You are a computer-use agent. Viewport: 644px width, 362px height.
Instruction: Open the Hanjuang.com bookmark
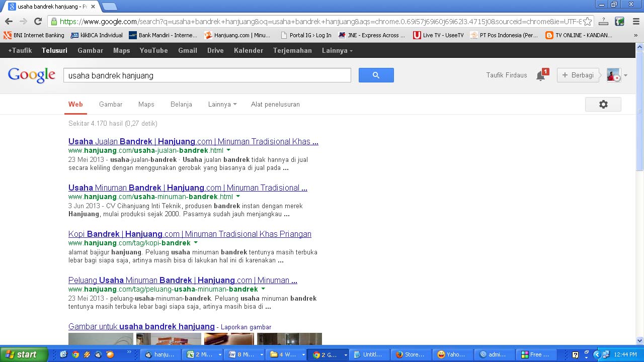point(237,35)
